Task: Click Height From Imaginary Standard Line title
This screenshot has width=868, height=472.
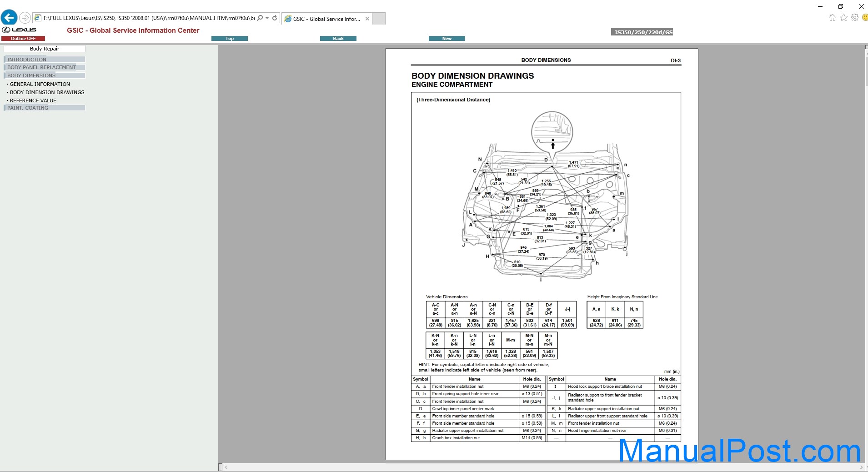Action: (x=622, y=297)
